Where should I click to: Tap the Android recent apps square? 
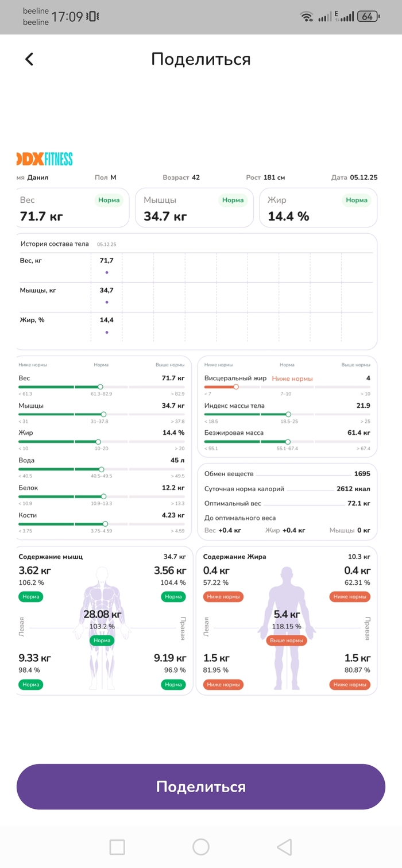click(117, 847)
